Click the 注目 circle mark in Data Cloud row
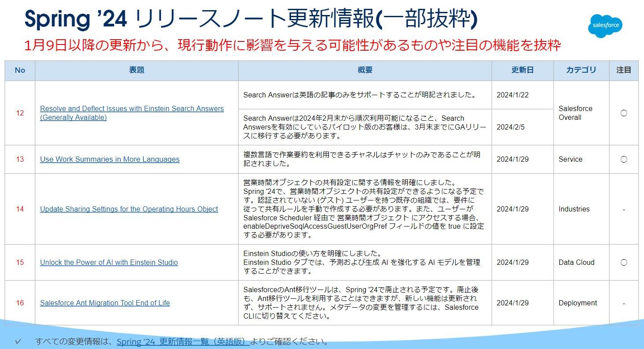Viewport: 644px width, 349px height. pos(624,262)
